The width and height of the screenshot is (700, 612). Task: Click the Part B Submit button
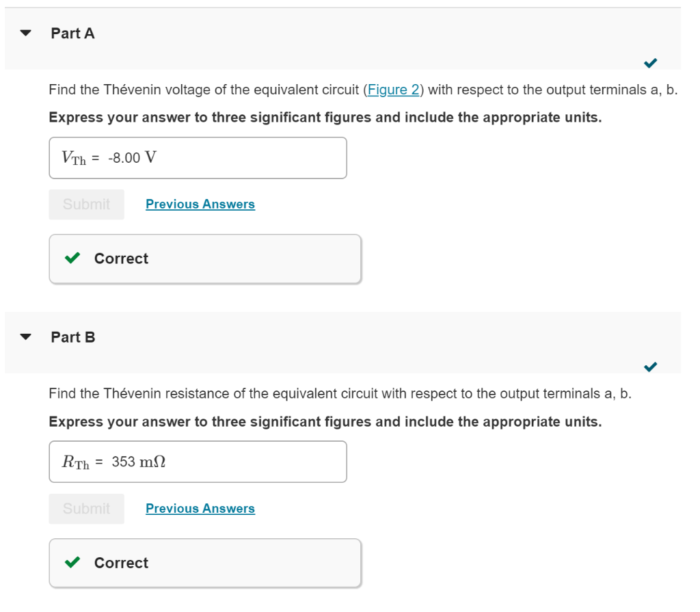pyautogui.click(x=87, y=508)
